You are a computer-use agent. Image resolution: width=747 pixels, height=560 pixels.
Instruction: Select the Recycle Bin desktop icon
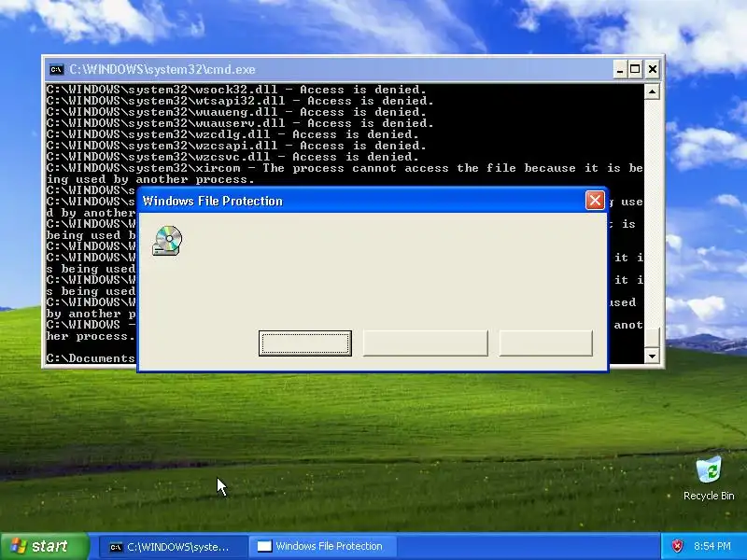(709, 479)
